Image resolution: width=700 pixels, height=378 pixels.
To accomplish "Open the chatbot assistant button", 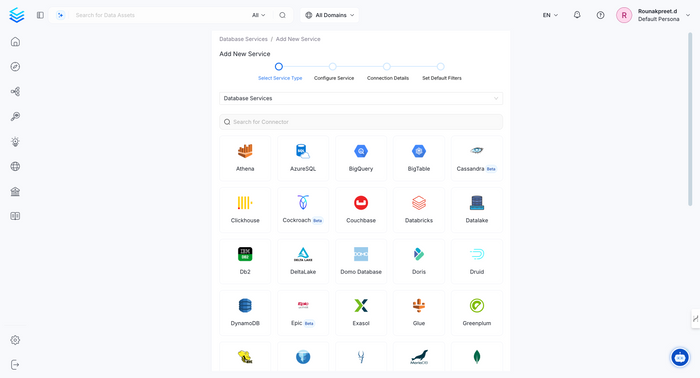I will [680, 357].
